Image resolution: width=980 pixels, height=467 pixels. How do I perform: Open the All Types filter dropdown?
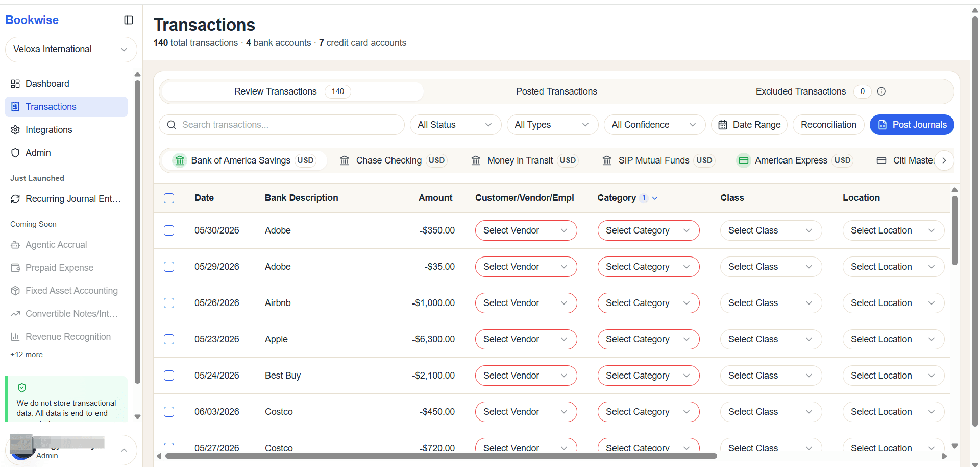coord(552,125)
